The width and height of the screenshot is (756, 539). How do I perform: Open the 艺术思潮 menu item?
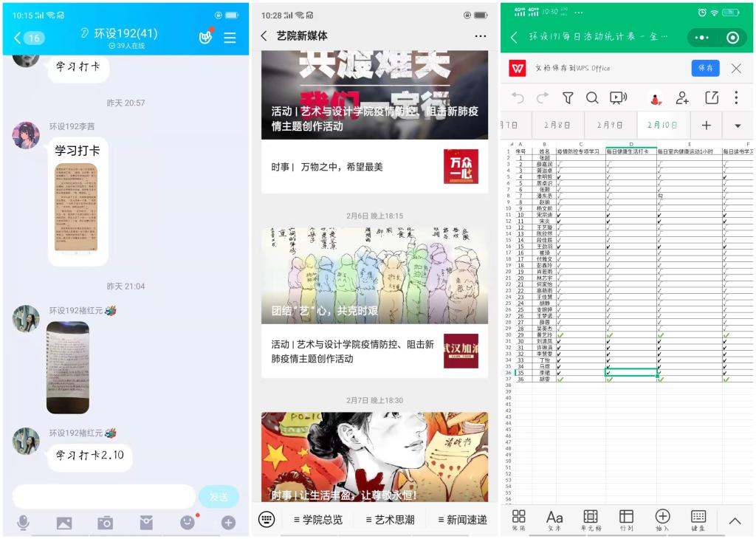[390, 520]
